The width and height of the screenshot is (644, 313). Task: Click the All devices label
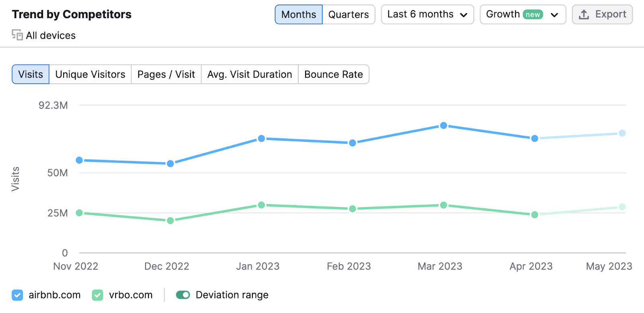tap(51, 35)
